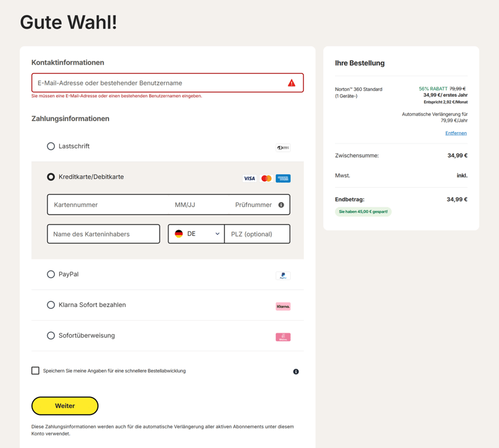Image resolution: width=499 pixels, height=448 pixels.
Task: Click the Kartennummer field
Action: [x=108, y=205]
